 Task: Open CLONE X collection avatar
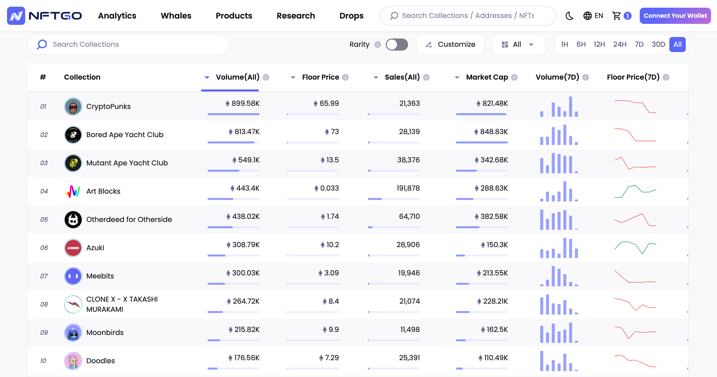pyautogui.click(x=73, y=304)
